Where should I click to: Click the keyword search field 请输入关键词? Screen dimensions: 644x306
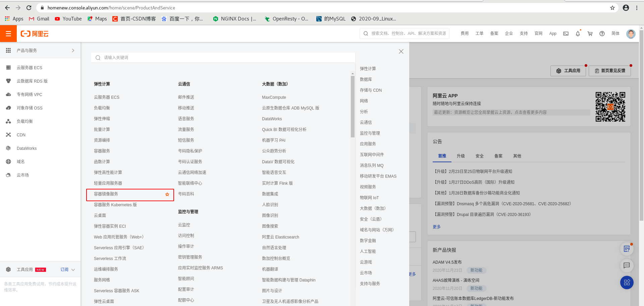[x=223, y=58]
